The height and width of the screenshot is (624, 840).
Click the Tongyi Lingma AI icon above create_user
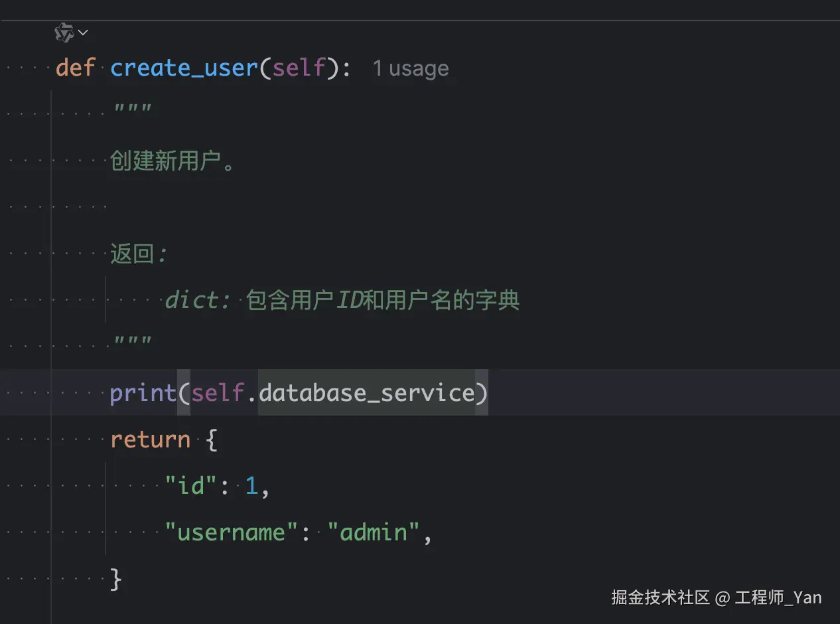click(x=64, y=32)
